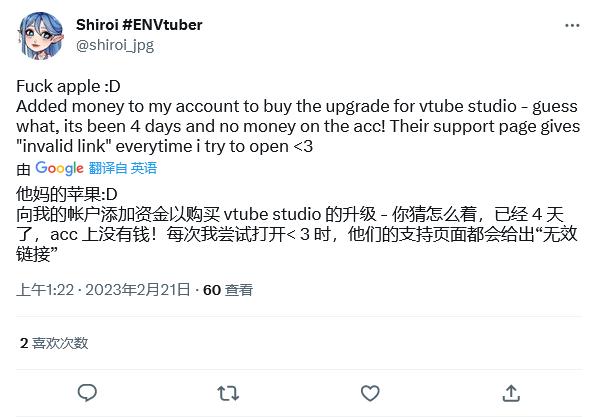This screenshot has width=598, height=417.
Task: Click the Google logo under the tweet
Action: pyautogui.click(x=59, y=168)
